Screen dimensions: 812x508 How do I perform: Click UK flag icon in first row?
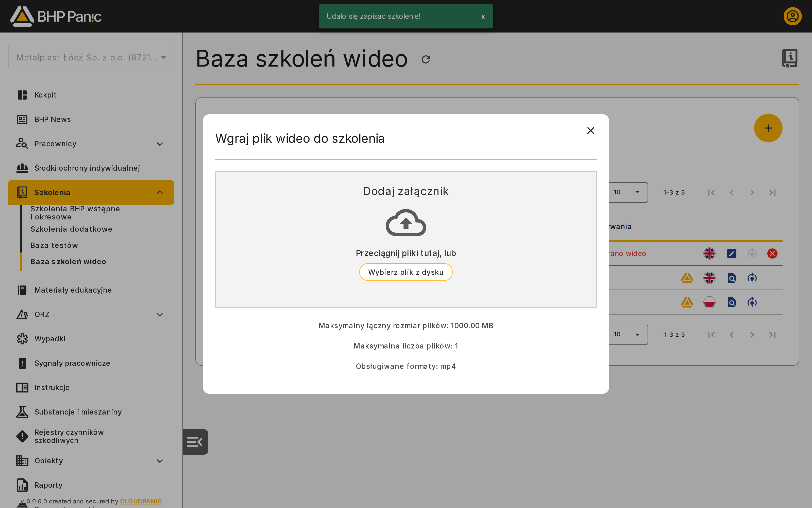709,253
